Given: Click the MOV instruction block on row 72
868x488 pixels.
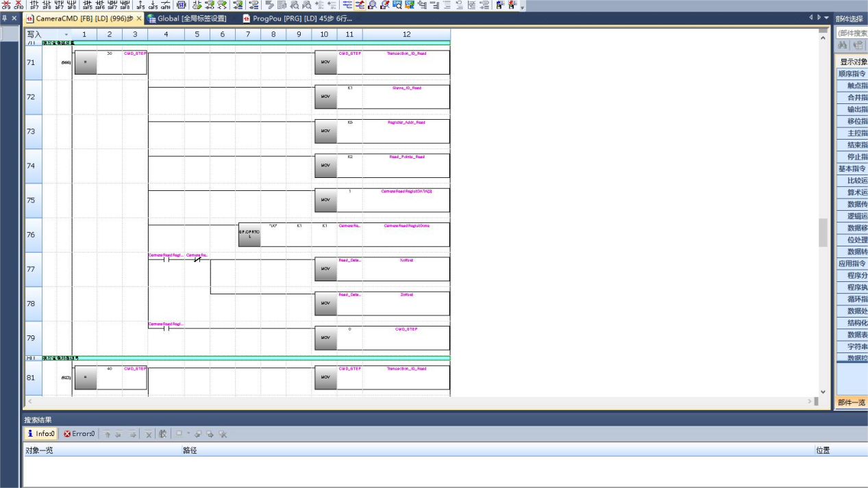Looking at the screenshot, I should tap(325, 97).
